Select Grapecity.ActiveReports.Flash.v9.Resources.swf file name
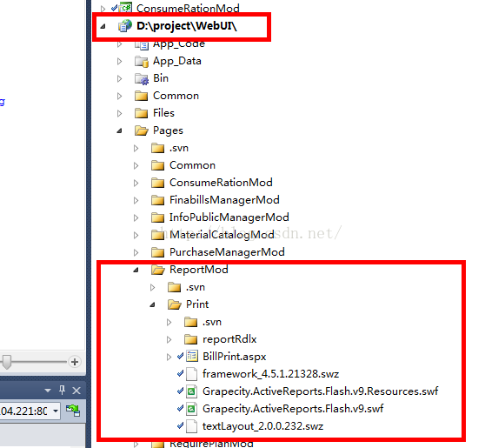Screen dimensions: 485x448 point(320,391)
